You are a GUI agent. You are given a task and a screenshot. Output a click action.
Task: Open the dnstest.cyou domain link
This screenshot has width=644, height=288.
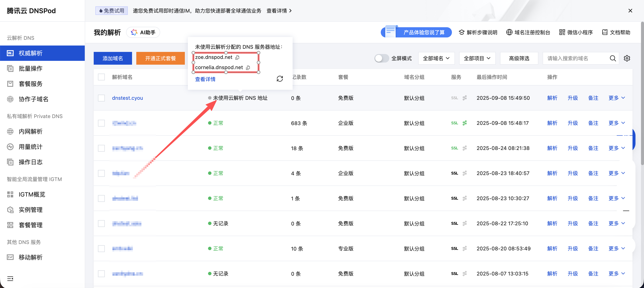pyautogui.click(x=128, y=98)
